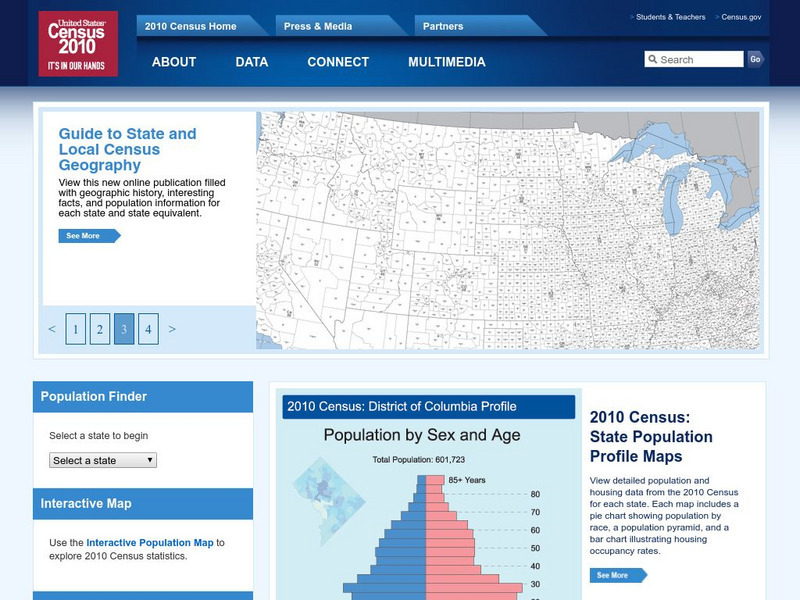The image size is (800, 600).
Task: Expand the Select a state dropdown
Action: click(x=103, y=460)
